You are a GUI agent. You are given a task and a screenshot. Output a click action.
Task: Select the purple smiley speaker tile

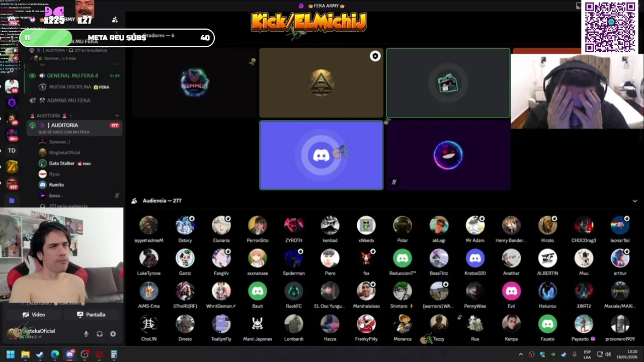[448, 155]
